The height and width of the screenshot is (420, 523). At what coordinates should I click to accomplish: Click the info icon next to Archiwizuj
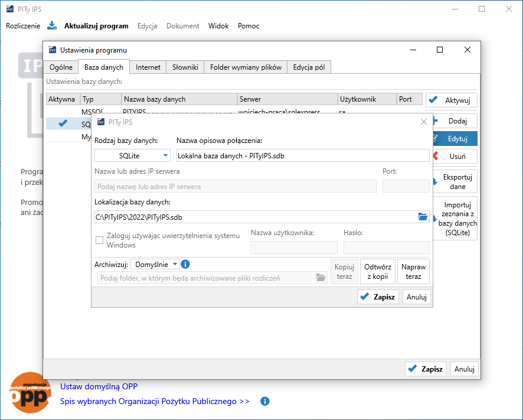[x=185, y=265]
